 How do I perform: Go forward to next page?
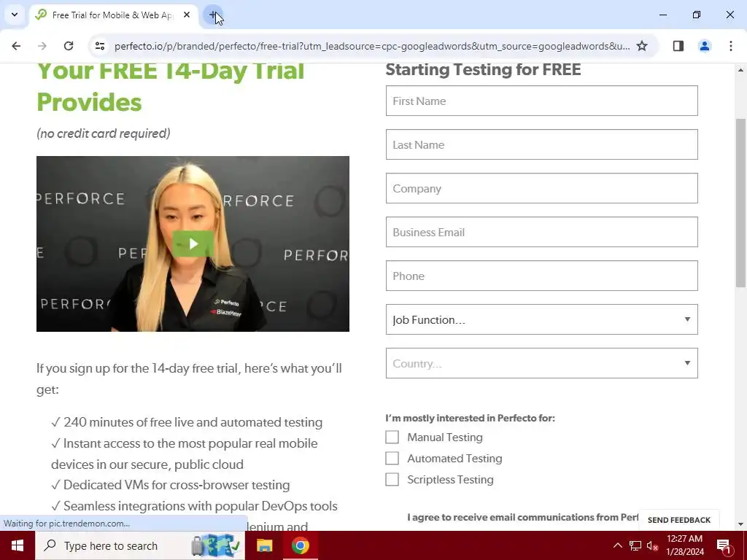coord(42,46)
